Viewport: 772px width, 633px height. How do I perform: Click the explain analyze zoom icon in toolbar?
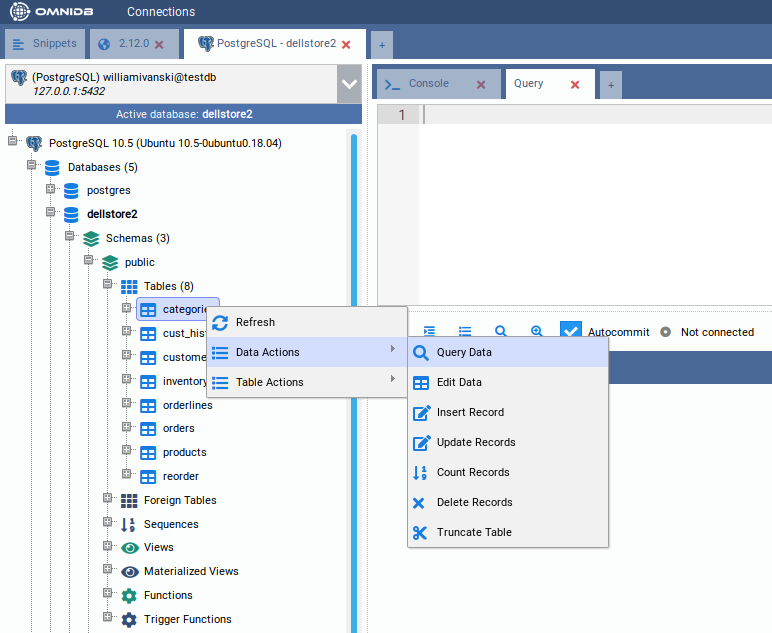coord(536,331)
